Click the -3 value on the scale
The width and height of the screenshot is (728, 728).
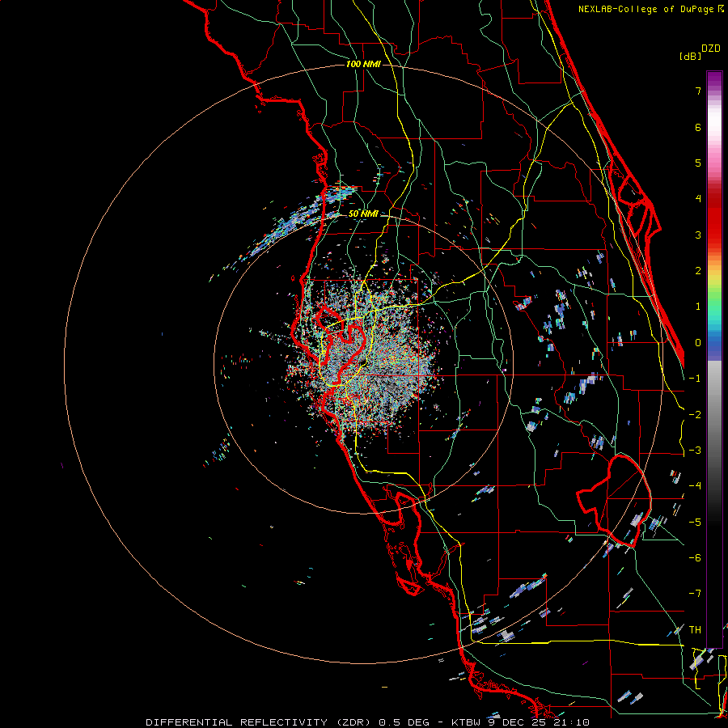695,451
